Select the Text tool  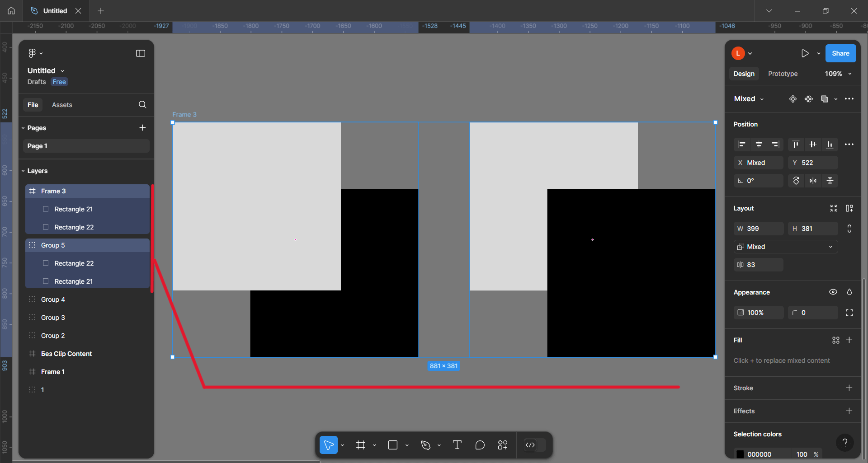tap(457, 445)
